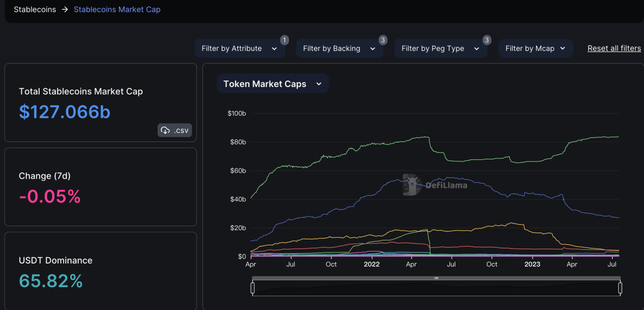Click the badge count on Filter by Backing
Screen dimensions: 644x310
[383, 40]
